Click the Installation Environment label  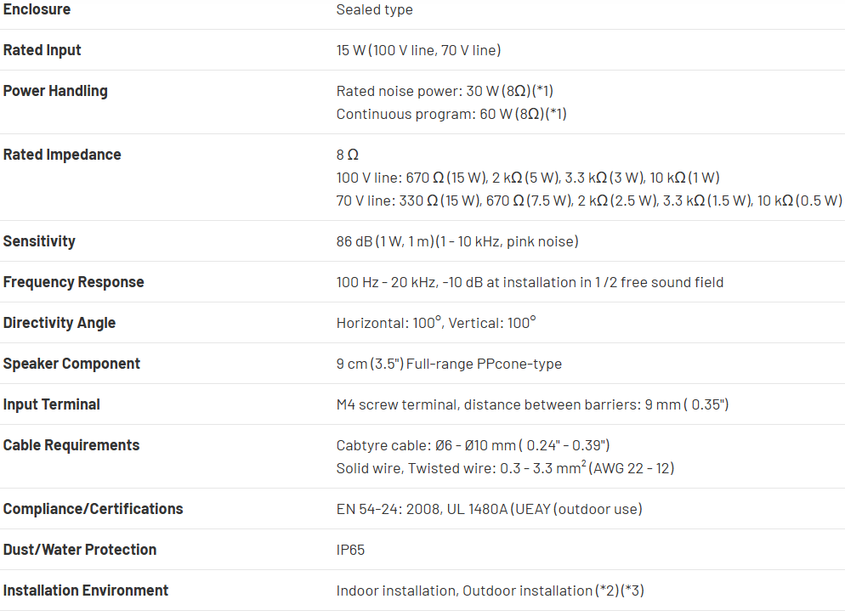pos(86,591)
